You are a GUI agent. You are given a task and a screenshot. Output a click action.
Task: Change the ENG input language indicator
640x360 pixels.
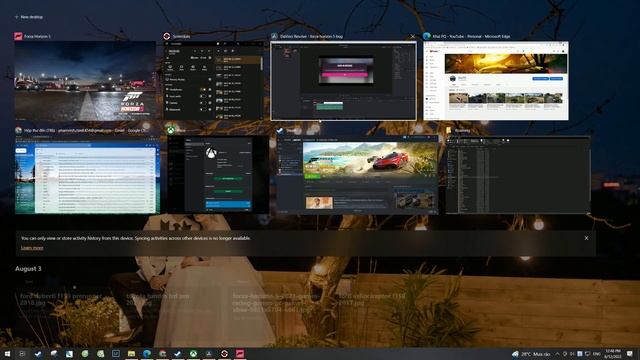coord(596,354)
